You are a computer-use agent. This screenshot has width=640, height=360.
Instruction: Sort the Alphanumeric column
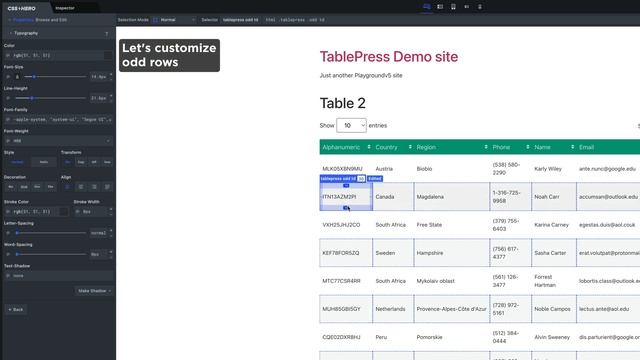tap(369, 147)
